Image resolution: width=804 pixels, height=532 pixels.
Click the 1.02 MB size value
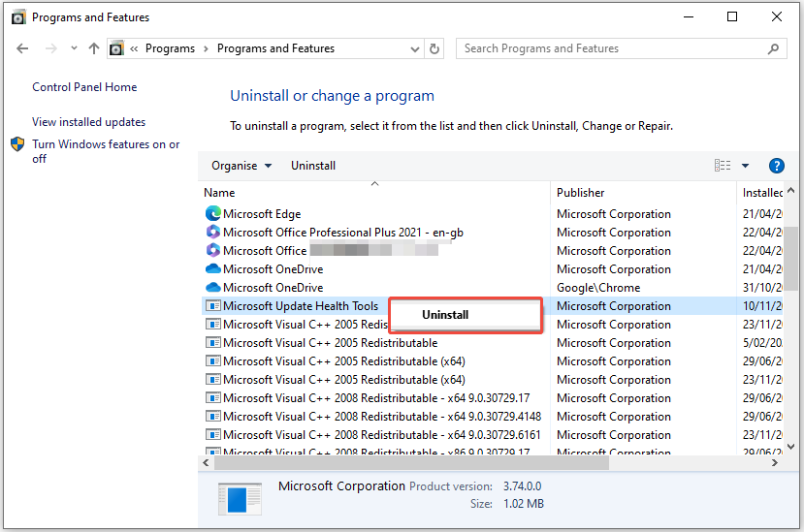pyautogui.click(x=524, y=504)
